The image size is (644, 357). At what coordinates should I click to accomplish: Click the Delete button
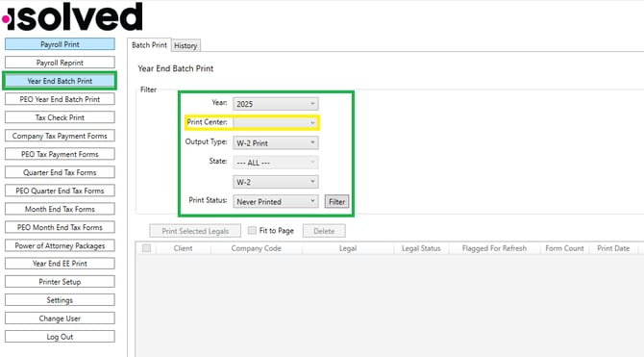(x=324, y=231)
